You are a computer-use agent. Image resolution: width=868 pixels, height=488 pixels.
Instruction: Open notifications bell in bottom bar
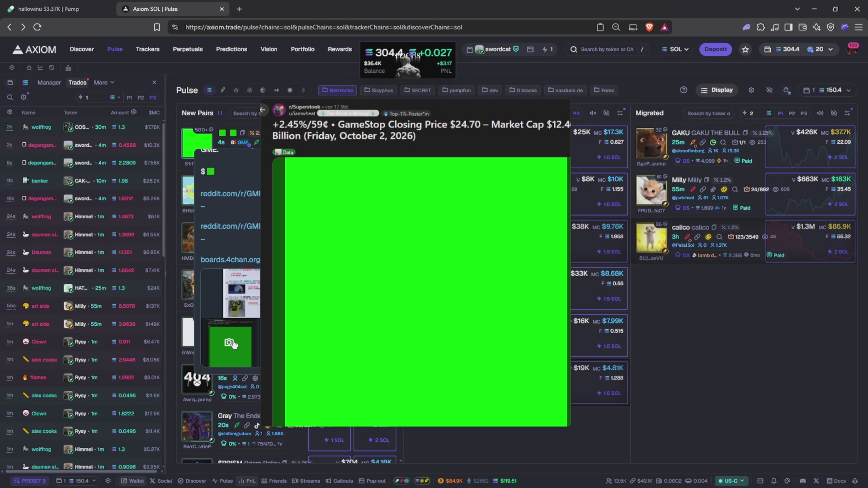coord(774,481)
